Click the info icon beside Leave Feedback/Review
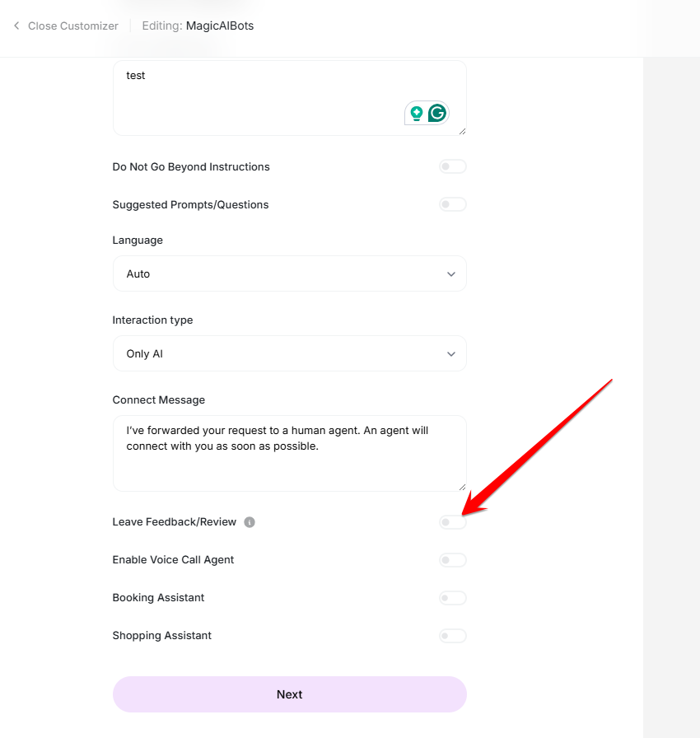This screenshot has height=738, width=700. coord(250,522)
